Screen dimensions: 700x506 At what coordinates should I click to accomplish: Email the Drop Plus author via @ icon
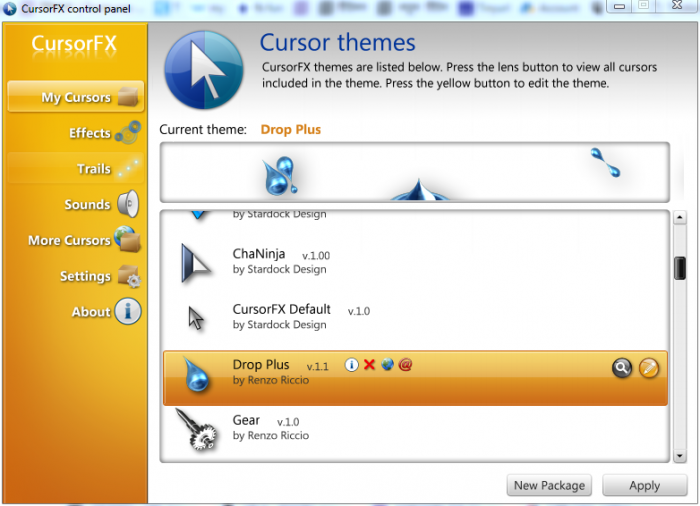405,364
